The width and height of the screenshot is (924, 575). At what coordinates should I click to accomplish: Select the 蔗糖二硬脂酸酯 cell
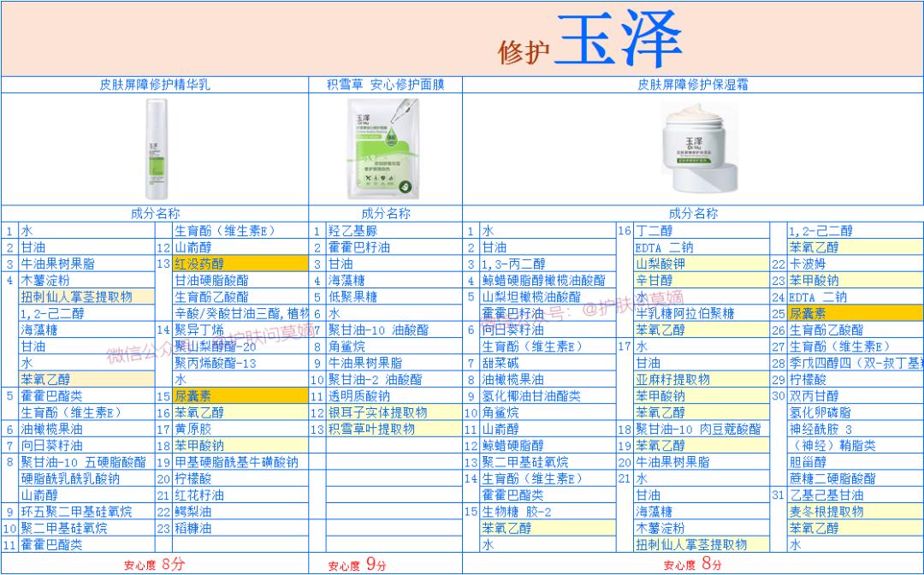856,478
